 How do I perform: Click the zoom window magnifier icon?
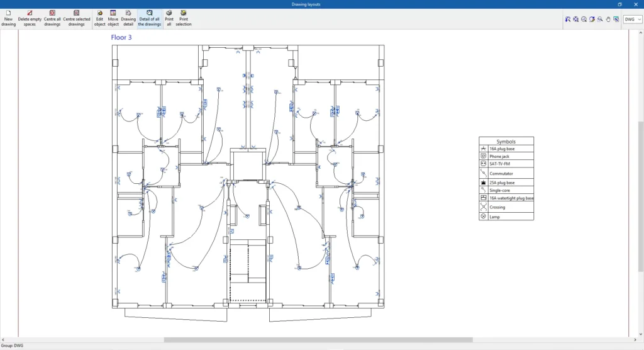click(x=600, y=20)
